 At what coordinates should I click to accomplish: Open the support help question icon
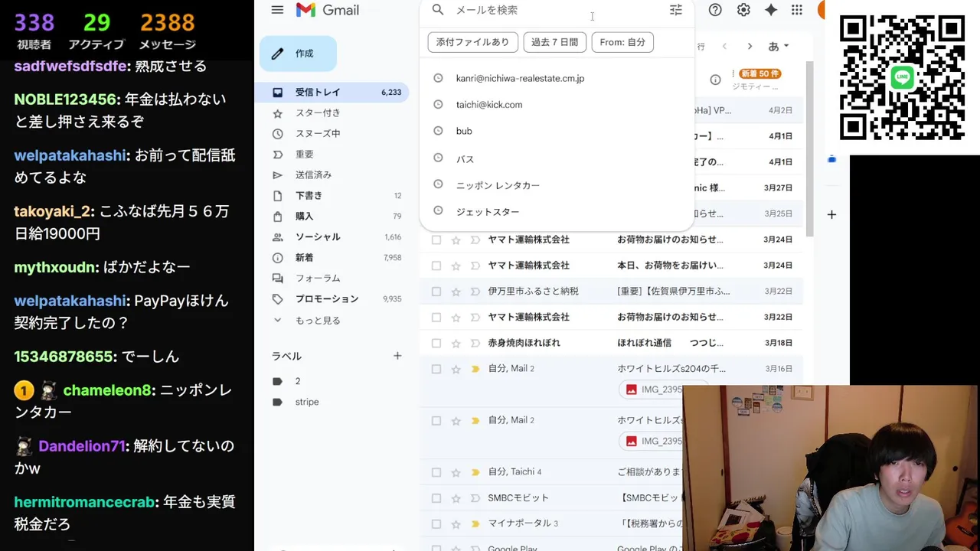pos(715,10)
